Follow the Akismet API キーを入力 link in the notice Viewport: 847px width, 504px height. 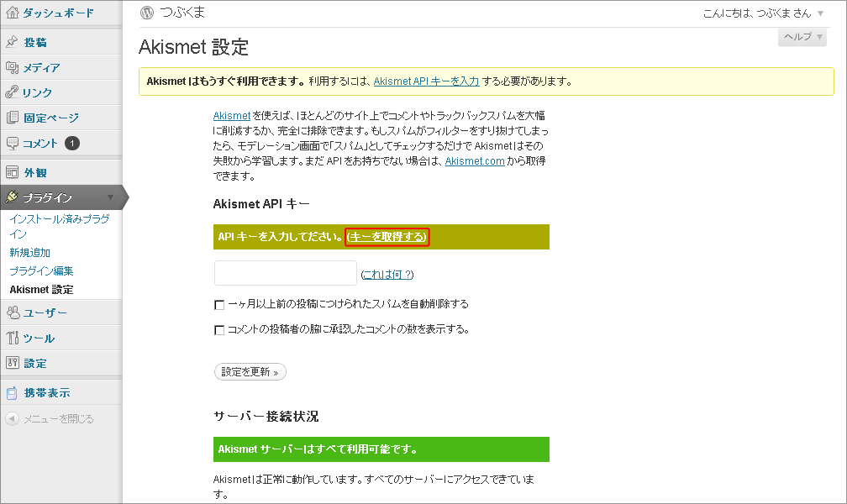(426, 81)
